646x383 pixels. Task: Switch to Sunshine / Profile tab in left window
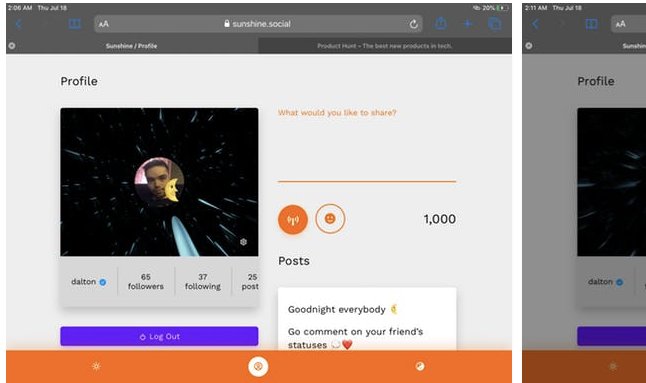click(x=132, y=46)
